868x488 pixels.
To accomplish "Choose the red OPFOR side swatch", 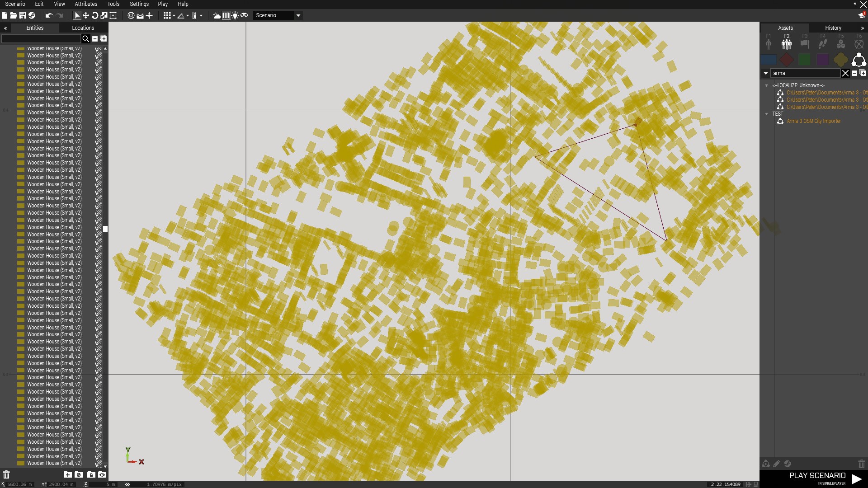I will click(787, 60).
